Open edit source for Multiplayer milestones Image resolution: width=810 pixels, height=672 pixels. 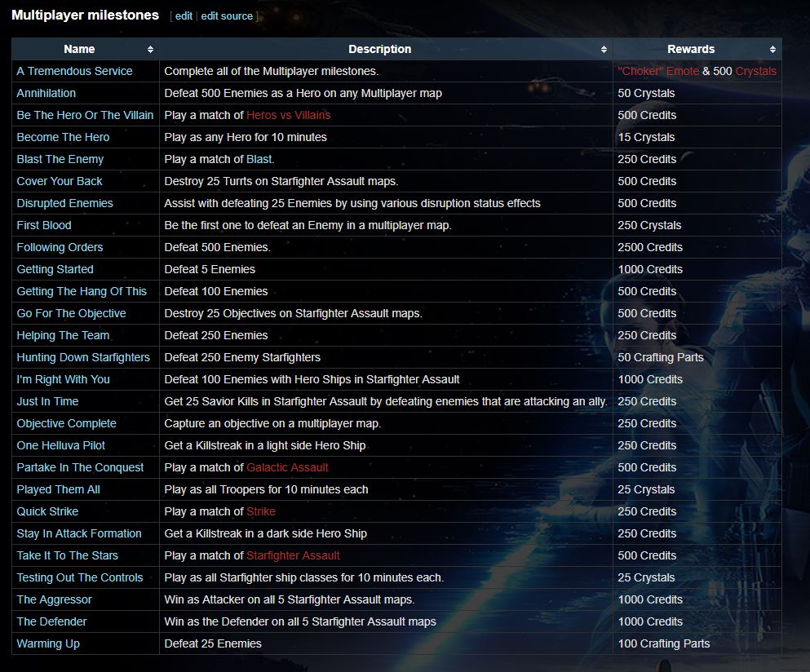coord(227,16)
